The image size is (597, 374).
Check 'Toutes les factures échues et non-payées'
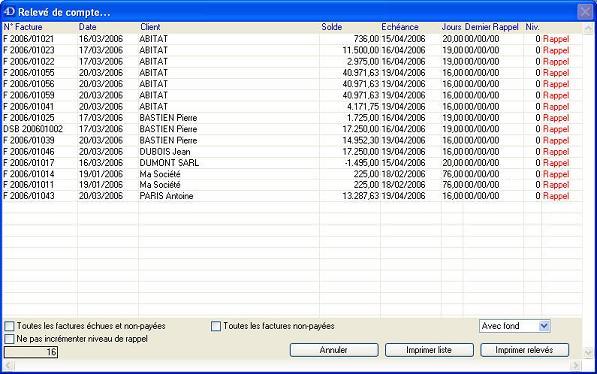[9, 326]
